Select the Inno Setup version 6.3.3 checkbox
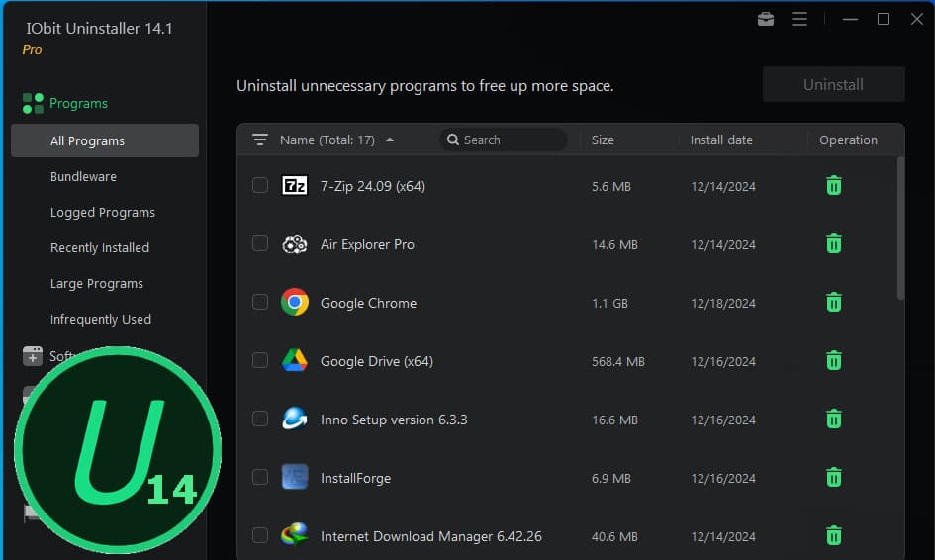Image resolution: width=935 pixels, height=560 pixels. 260,420
